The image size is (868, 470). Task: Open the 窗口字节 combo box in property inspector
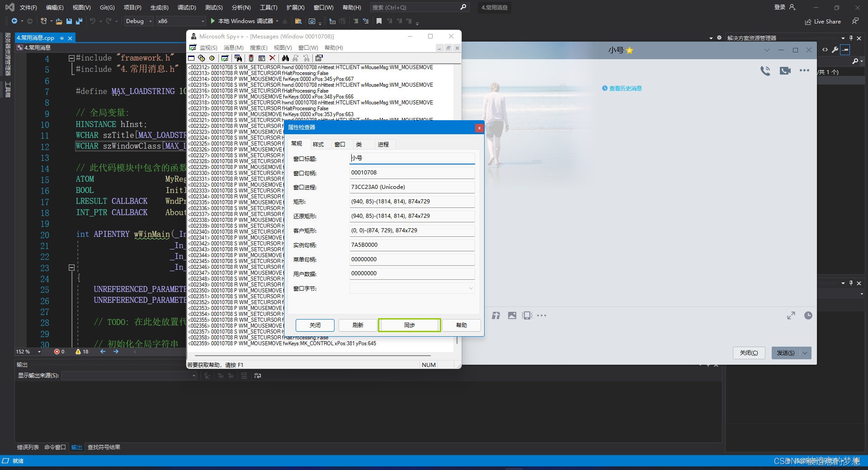[412, 288]
